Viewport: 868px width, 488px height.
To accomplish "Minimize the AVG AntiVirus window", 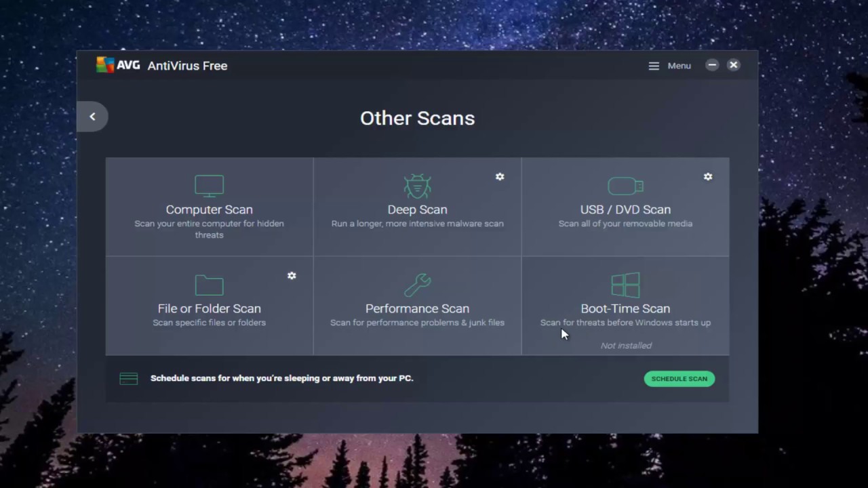I will [x=711, y=65].
